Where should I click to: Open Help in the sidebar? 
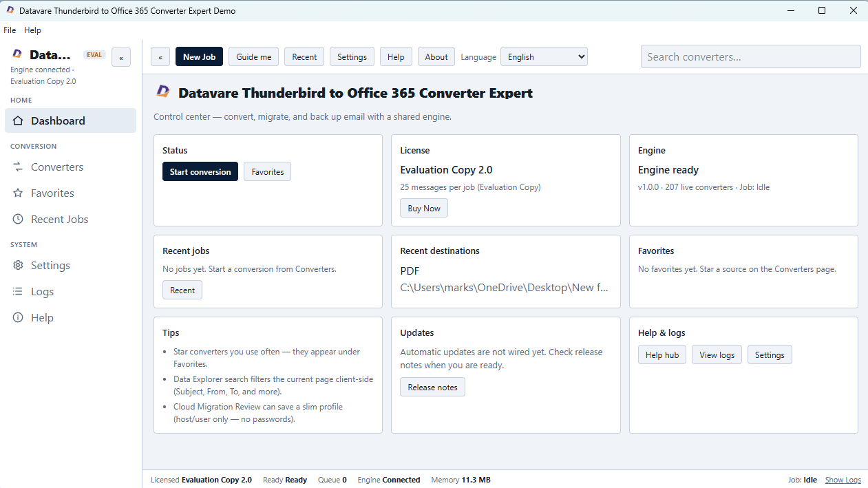click(70, 318)
